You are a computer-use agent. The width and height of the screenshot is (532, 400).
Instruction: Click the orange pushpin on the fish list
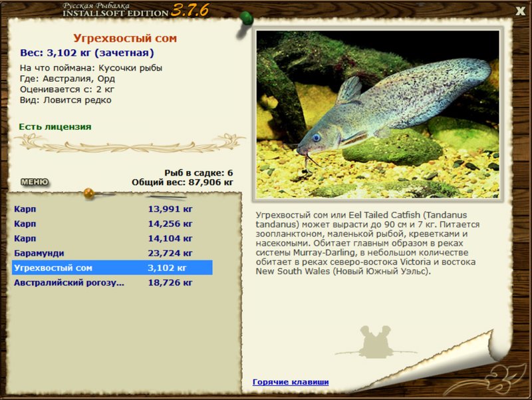(89, 194)
